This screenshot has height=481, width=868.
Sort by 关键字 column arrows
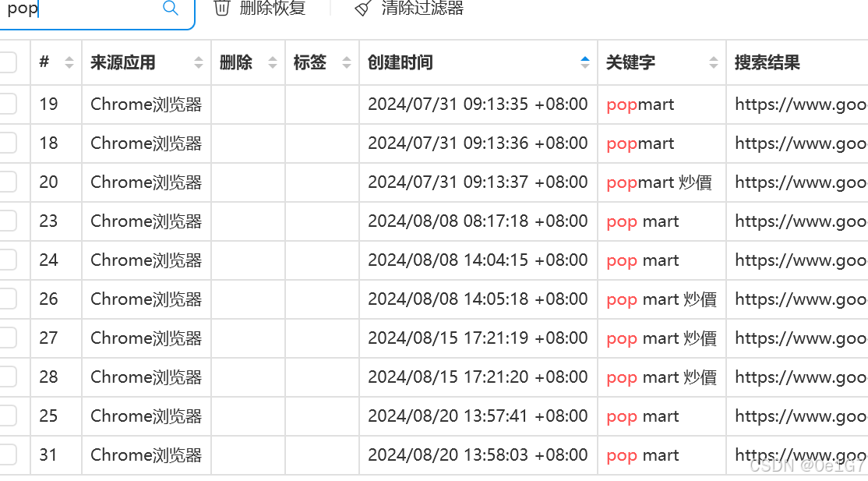click(x=714, y=62)
